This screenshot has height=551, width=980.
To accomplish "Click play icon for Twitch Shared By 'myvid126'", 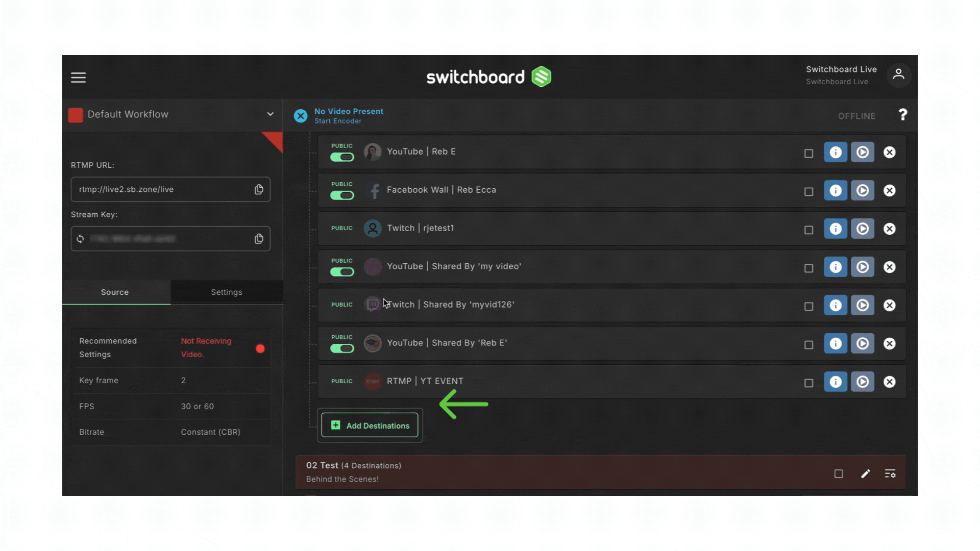I will (x=863, y=305).
